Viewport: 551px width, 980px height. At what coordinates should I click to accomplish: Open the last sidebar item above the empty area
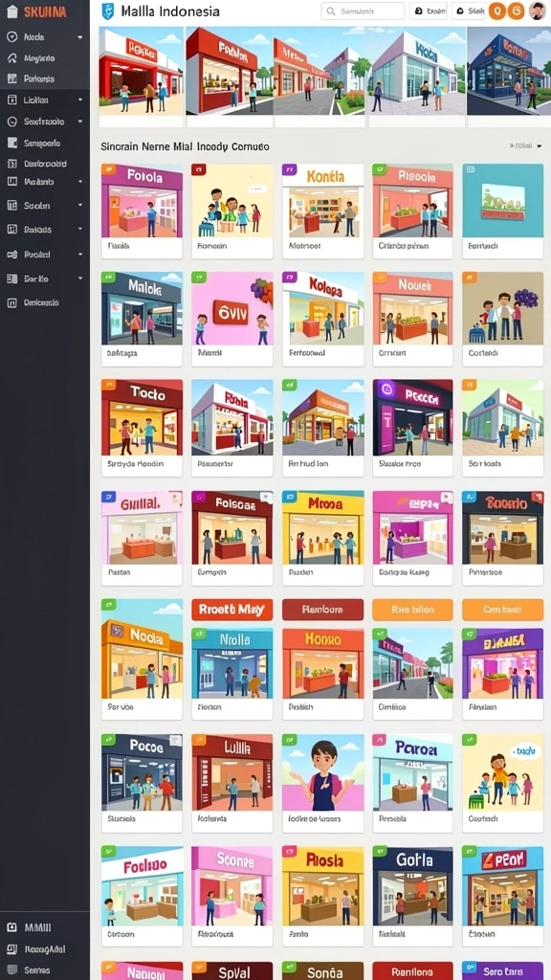click(x=45, y=302)
